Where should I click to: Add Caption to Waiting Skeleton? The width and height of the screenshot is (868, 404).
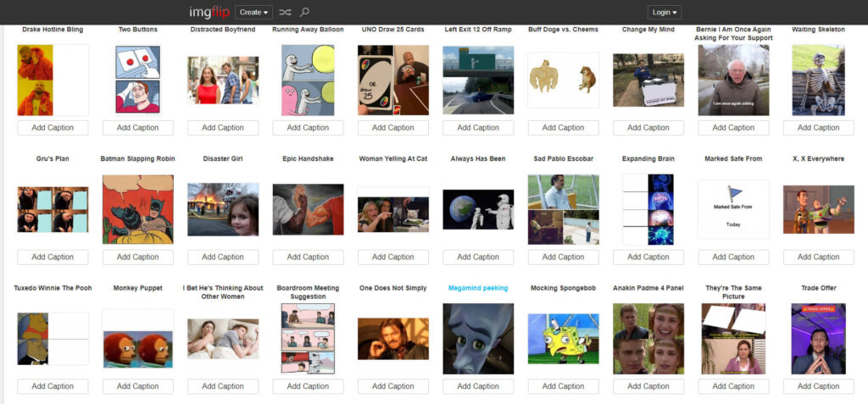point(819,128)
